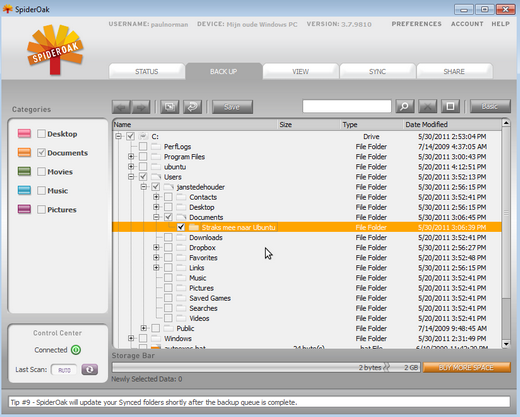Expand the Contacts folder
520x417 pixels.
[x=156, y=197]
